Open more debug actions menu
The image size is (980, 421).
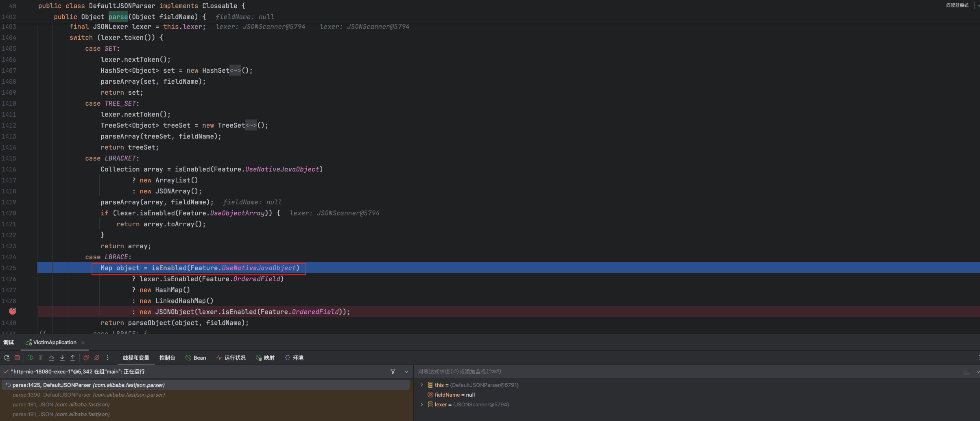pyautogui.click(x=107, y=358)
